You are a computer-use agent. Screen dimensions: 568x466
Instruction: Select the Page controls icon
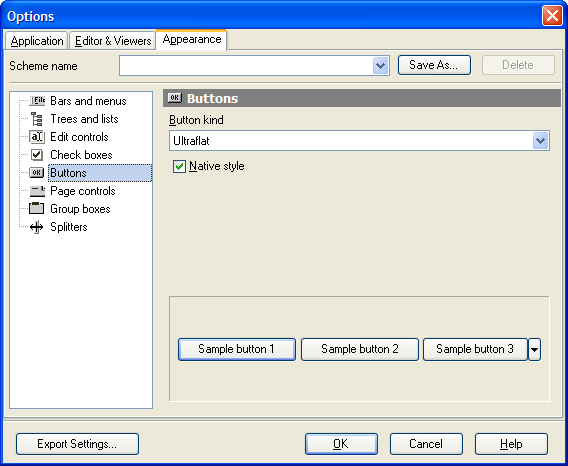pyautogui.click(x=37, y=191)
